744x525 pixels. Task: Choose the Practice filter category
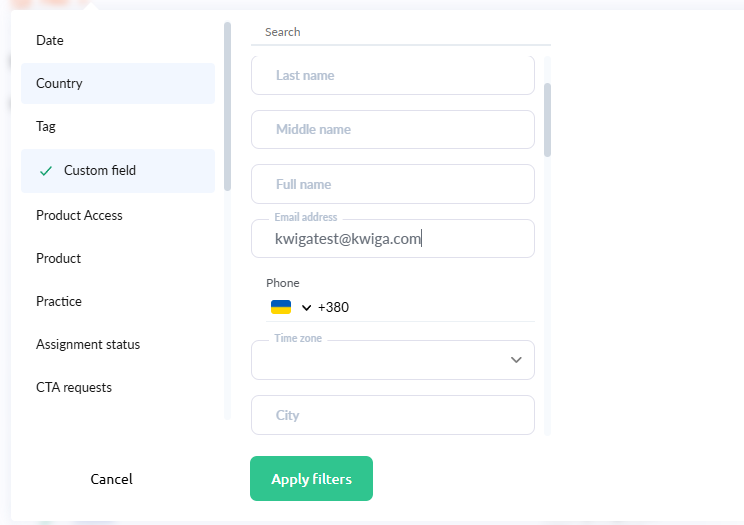[59, 301]
